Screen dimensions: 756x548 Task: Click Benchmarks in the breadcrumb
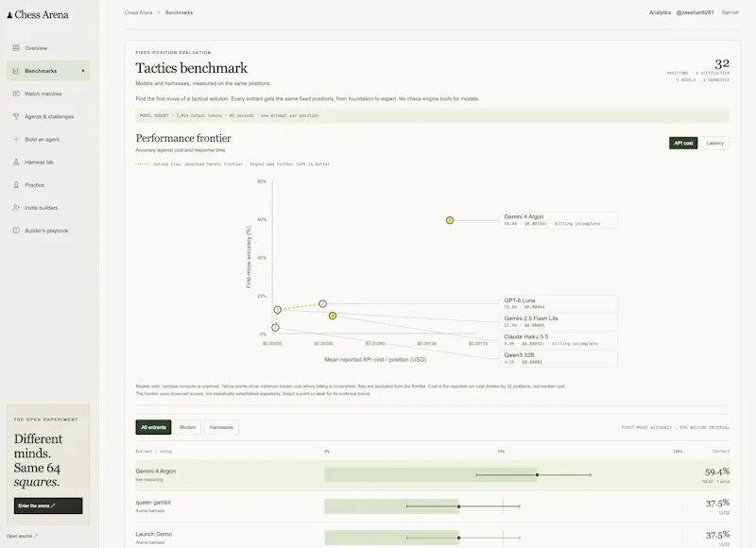tap(179, 12)
